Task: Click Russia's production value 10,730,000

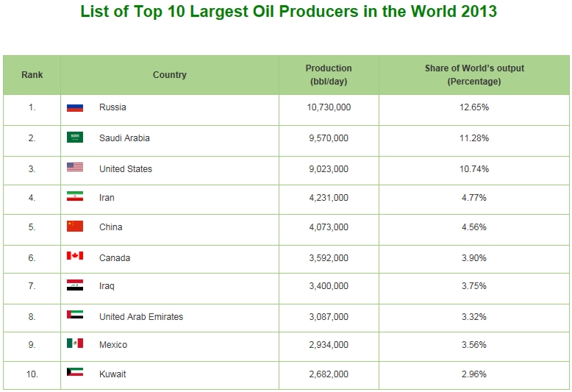Action: (x=329, y=107)
